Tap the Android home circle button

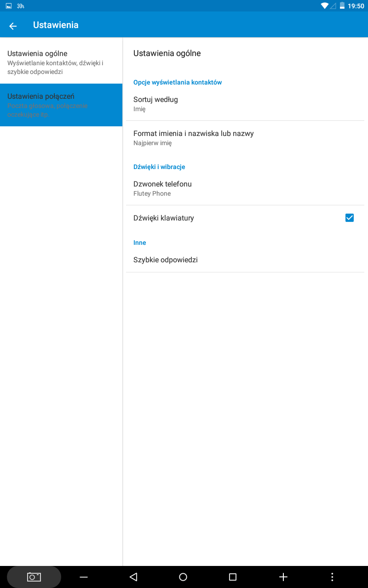pyautogui.click(x=183, y=577)
